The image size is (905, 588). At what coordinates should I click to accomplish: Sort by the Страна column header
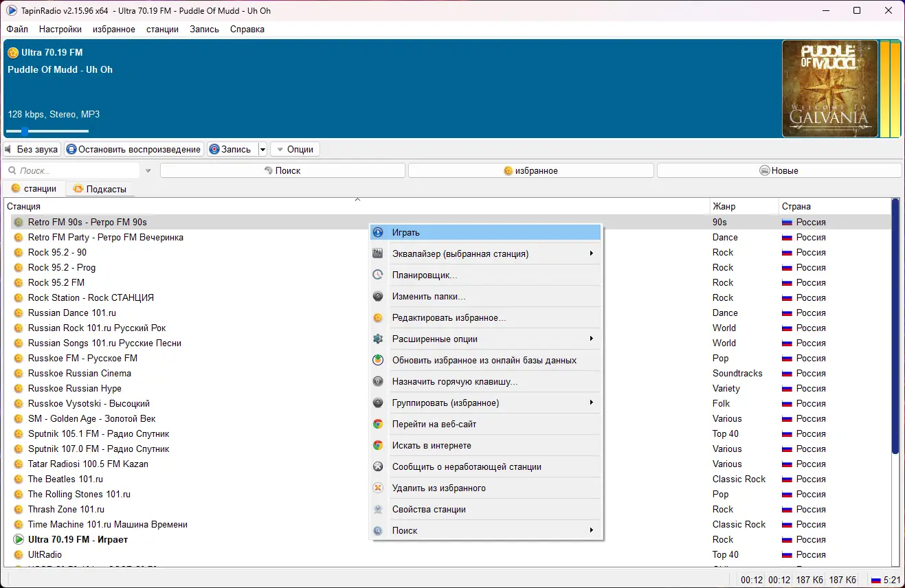tap(834, 206)
